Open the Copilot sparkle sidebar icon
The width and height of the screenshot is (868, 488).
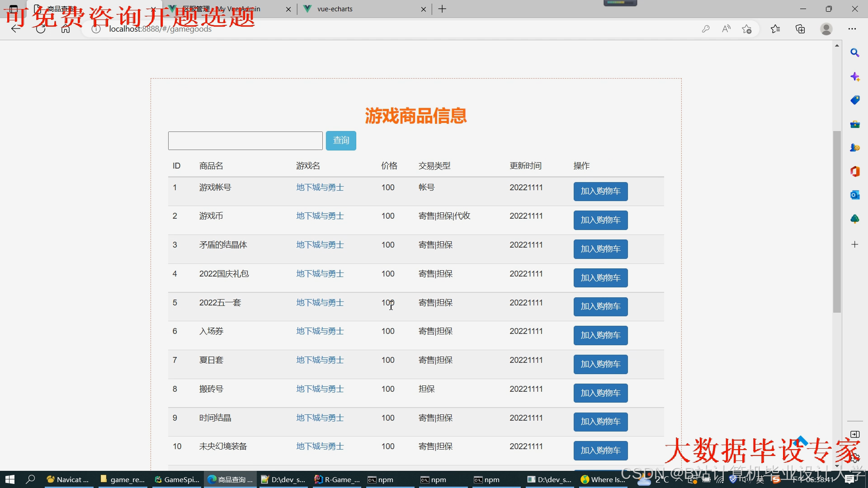point(854,76)
